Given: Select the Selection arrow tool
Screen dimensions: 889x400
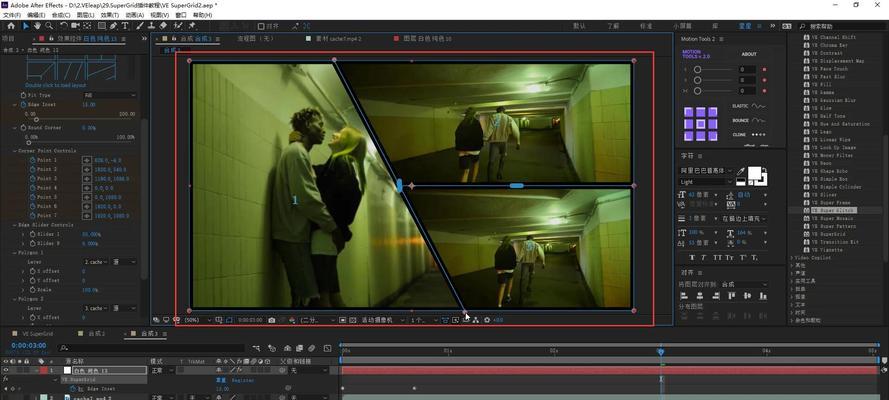Looking at the screenshot, I should click(x=26, y=26).
